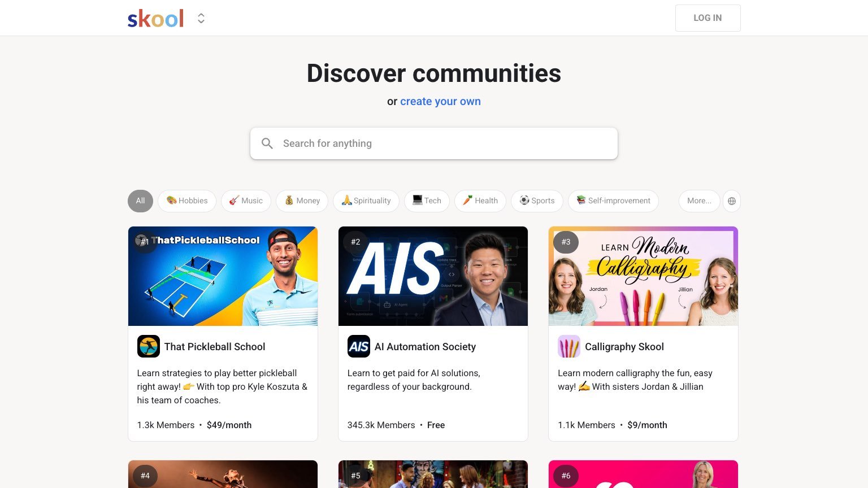The image size is (868, 488).
Task: Expand the More... categories dropdown
Action: tap(699, 201)
